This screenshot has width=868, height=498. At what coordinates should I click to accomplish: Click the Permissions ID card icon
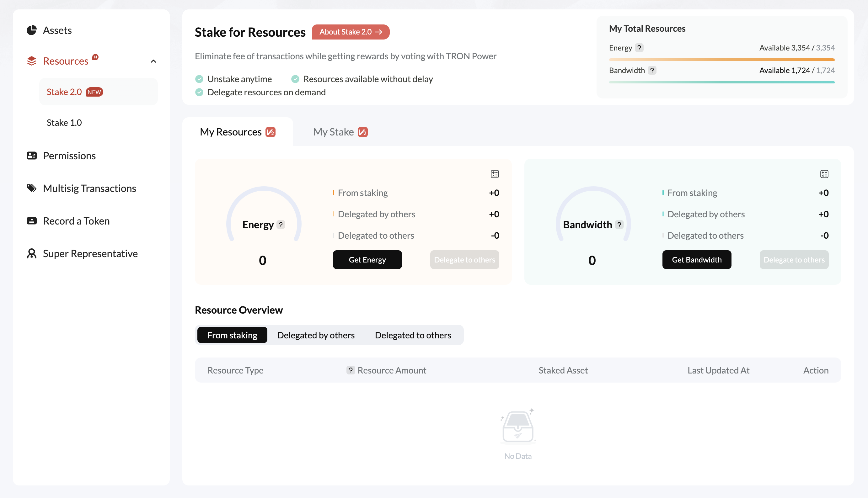(31, 156)
